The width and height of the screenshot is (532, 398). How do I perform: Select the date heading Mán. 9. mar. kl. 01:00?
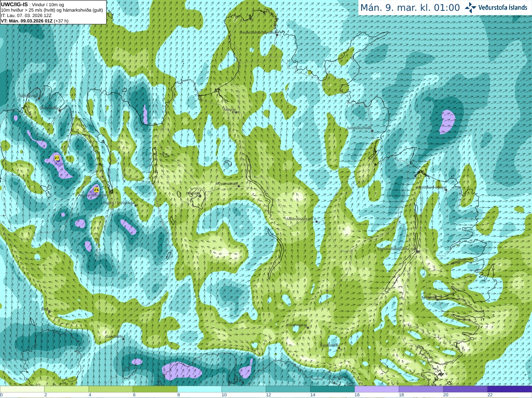click(x=410, y=8)
